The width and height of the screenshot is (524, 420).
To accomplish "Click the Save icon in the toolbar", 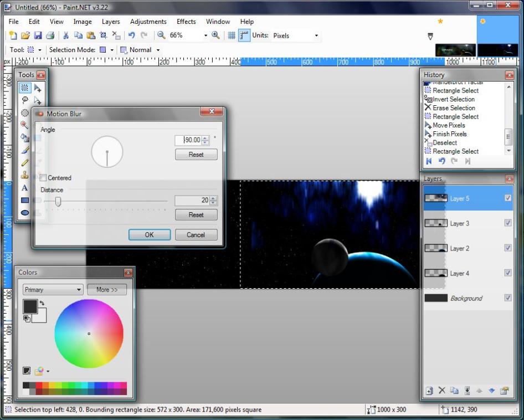I will pyautogui.click(x=38, y=35).
